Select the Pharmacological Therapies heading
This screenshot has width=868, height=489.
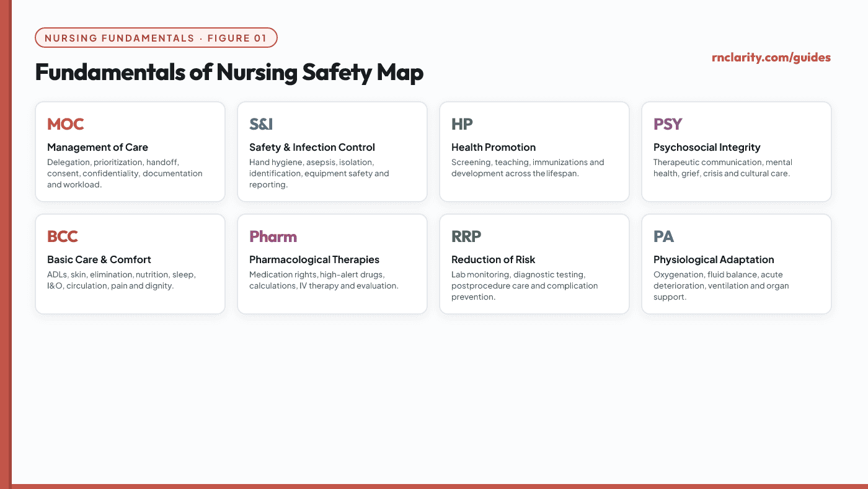point(314,259)
